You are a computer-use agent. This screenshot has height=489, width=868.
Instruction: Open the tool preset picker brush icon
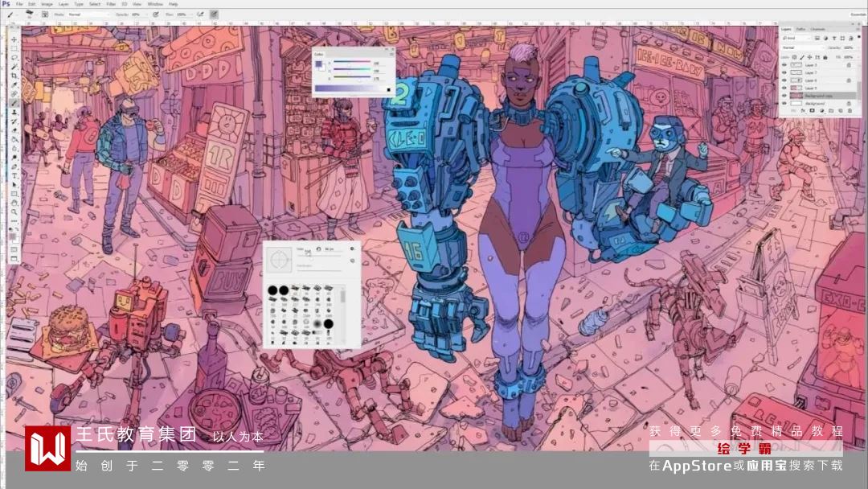(11, 14)
